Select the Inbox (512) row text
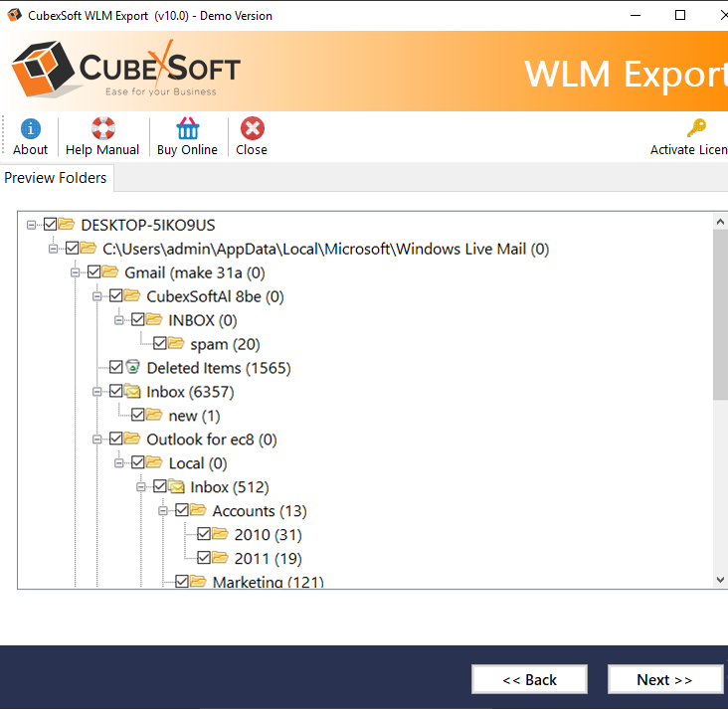728x709 pixels. pos(230,487)
